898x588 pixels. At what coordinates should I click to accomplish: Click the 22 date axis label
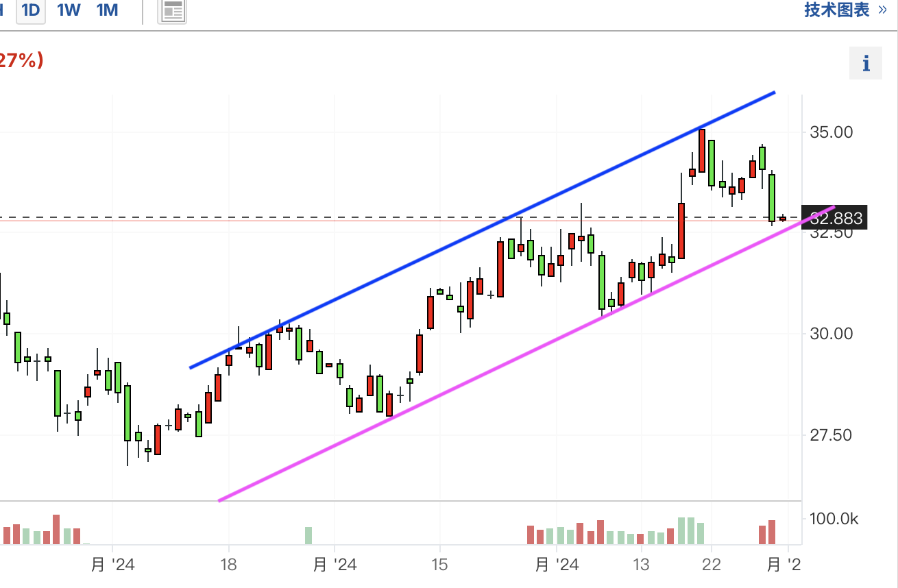click(x=712, y=565)
